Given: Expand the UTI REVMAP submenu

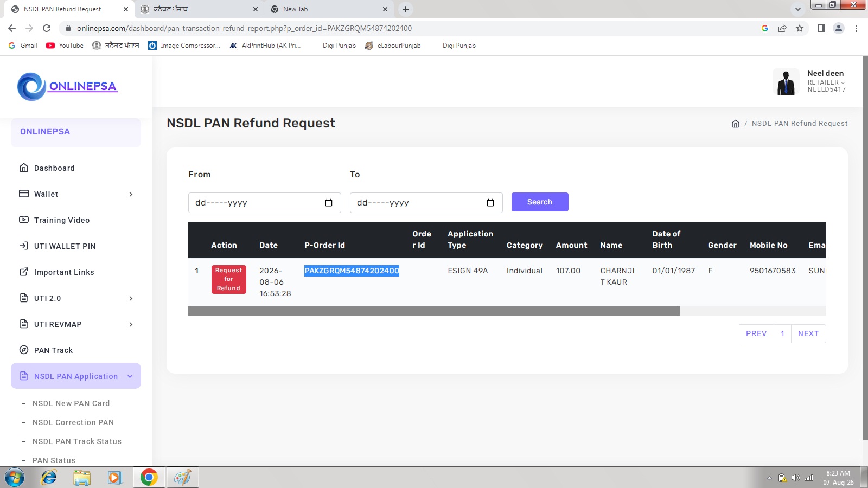Looking at the screenshot, I should (131, 324).
